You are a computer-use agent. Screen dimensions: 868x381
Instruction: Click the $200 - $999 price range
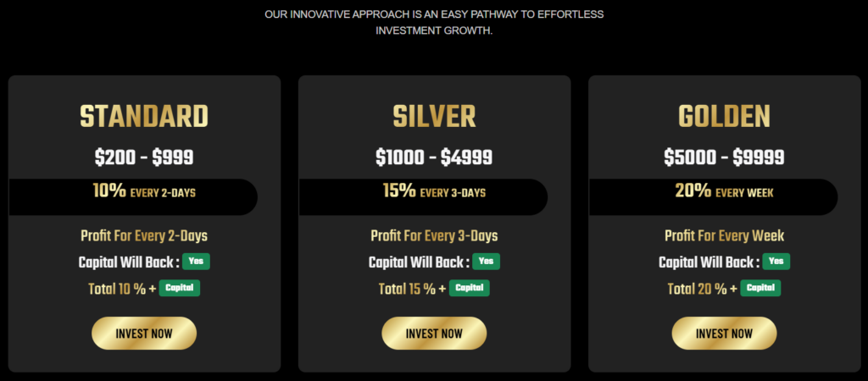(144, 157)
